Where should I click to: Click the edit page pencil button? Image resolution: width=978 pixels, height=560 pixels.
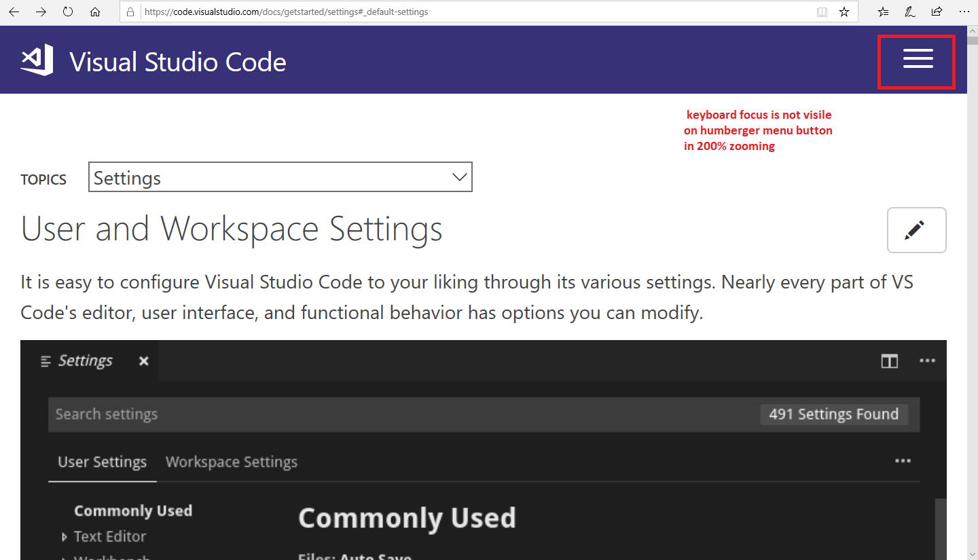click(x=917, y=230)
